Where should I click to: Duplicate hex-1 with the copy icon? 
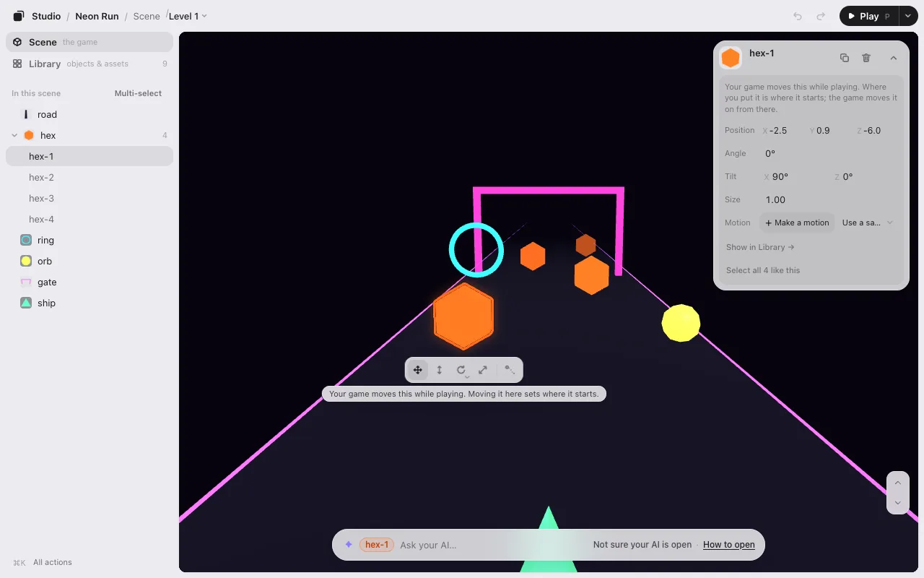[845, 58]
